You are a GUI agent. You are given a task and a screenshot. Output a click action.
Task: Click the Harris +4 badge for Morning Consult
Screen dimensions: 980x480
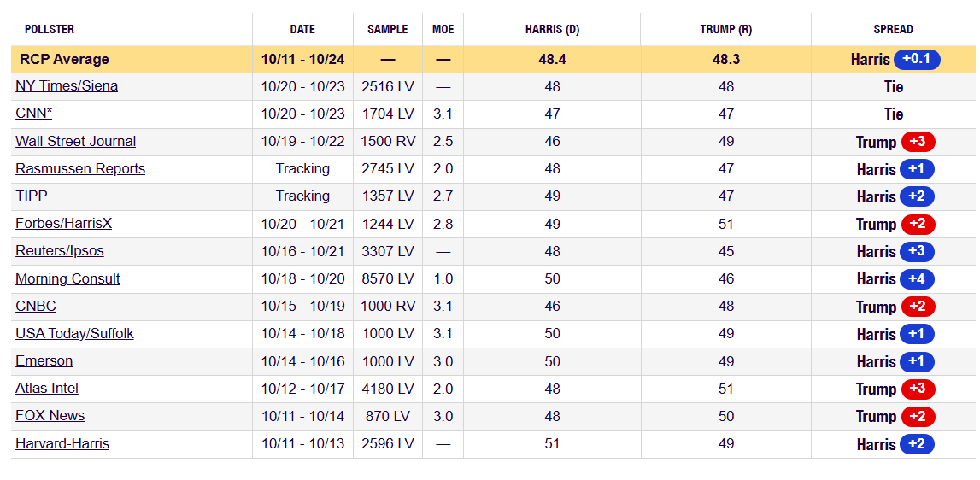click(x=917, y=278)
